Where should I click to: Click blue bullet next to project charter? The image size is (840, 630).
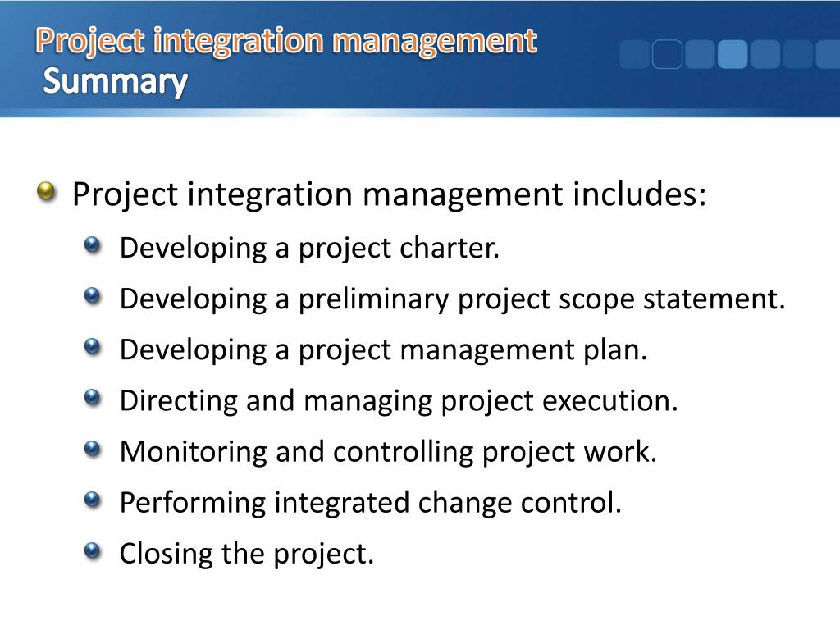click(93, 244)
